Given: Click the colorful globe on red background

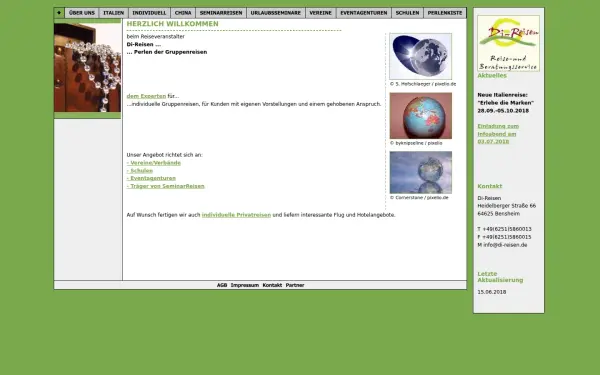Looking at the screenshot, I should [x=421, y=116].
